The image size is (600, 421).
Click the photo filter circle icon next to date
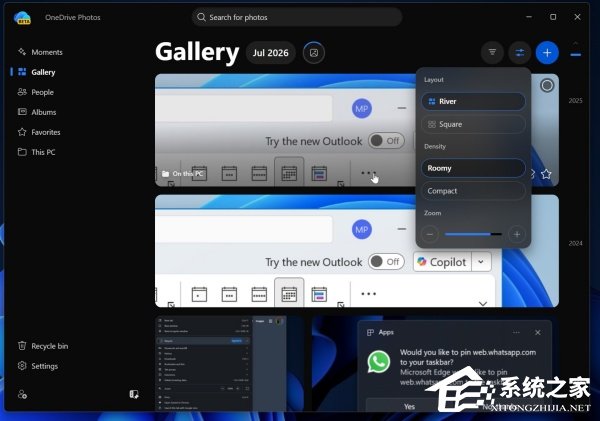(314, 53)
